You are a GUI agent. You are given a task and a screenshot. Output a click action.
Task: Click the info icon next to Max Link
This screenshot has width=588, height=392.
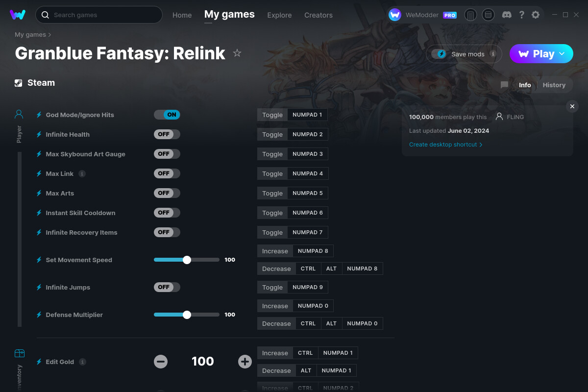pyautogui.click(x=82, y=173)
